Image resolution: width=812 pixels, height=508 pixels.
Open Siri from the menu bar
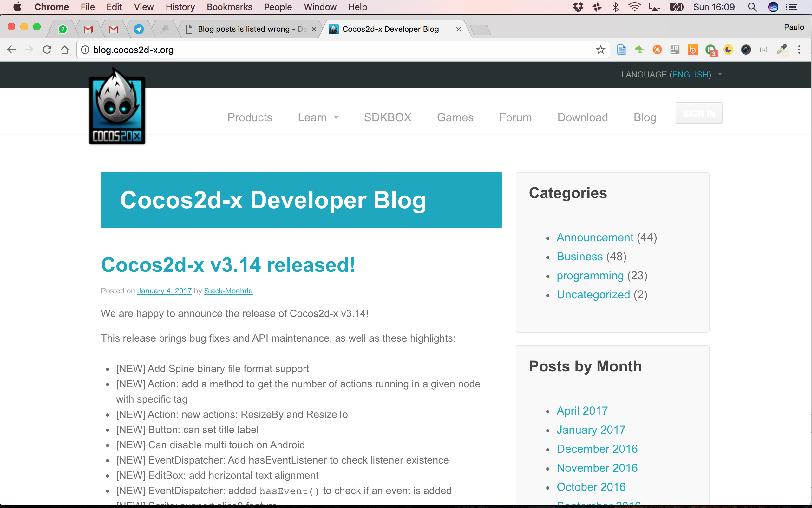point(773,7)
